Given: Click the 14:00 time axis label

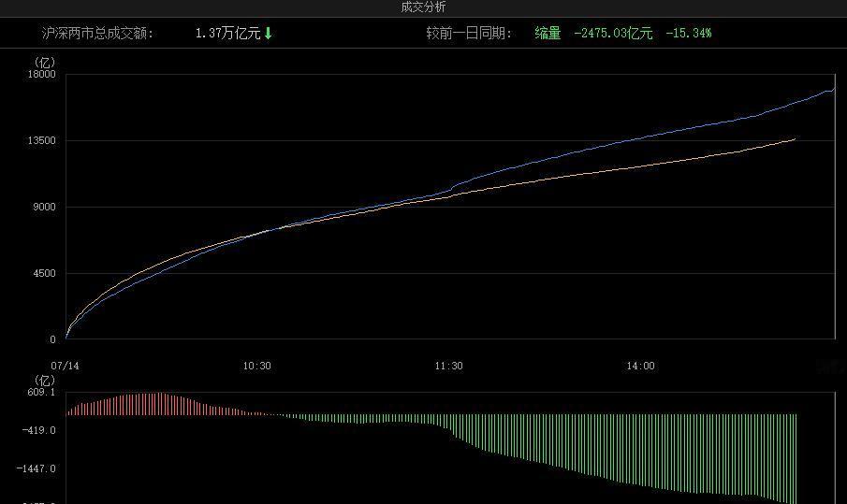Looking at the screenshot, I should pyautogui.click(x=640, y=366).
